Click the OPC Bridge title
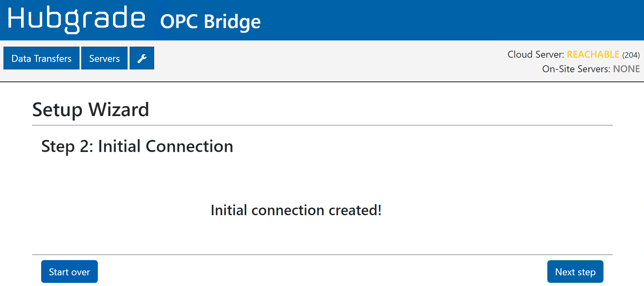The image size is (644, 286). (x=210, y=22)
